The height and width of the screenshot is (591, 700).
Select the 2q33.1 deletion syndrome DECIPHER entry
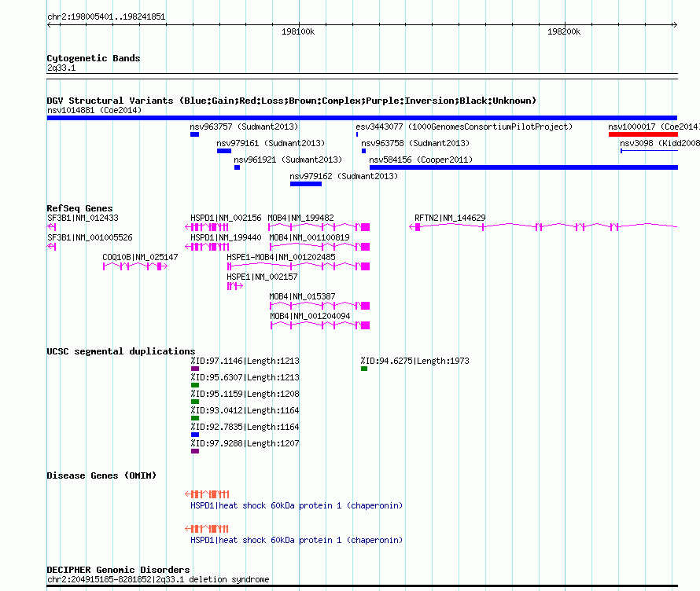pos(158,579)
